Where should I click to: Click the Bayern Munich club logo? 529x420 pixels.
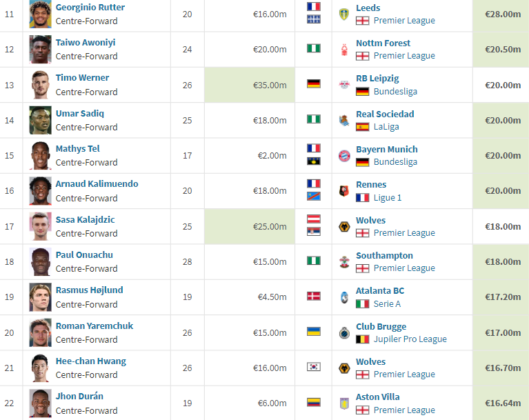pyautogui.click(x=344, y=156)
